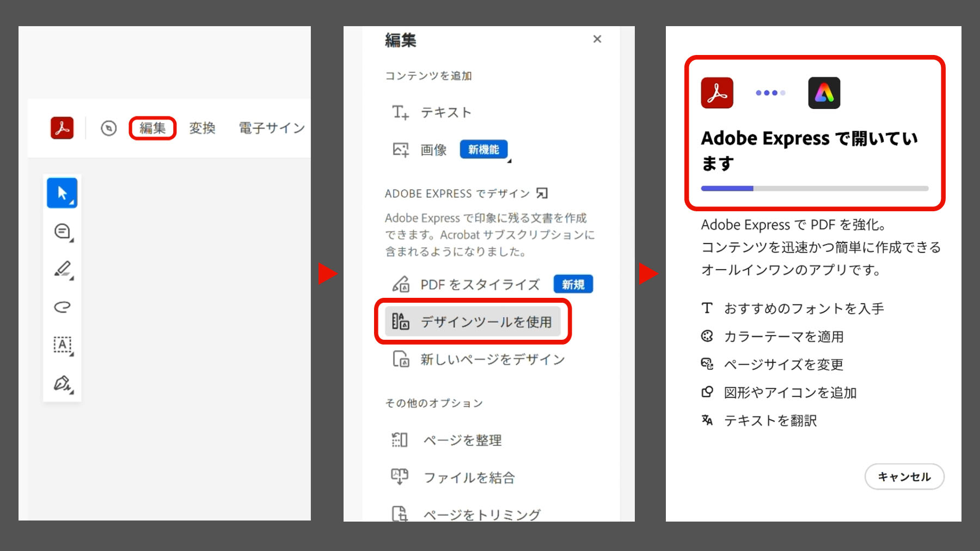Select the text box tool

[x=63, y=345]
